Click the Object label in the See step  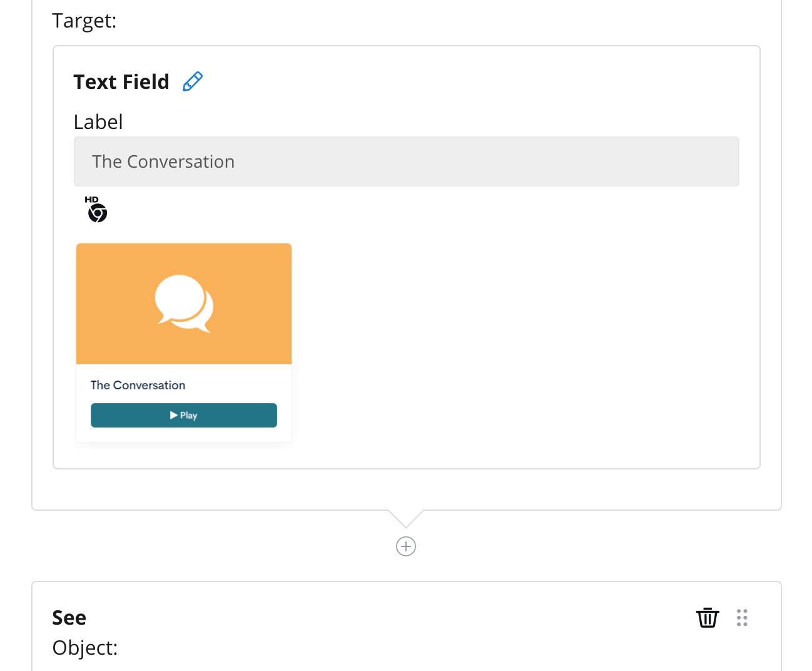click(85, 648)
